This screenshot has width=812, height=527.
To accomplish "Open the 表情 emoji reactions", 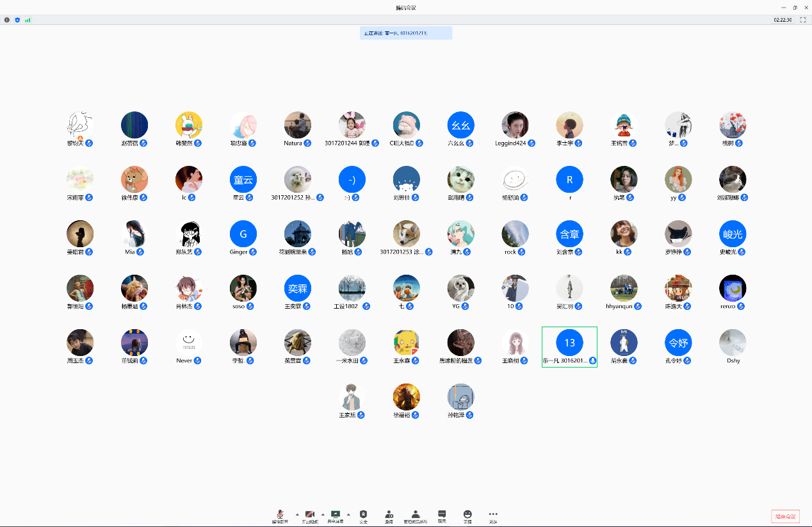I will point(467,516).
